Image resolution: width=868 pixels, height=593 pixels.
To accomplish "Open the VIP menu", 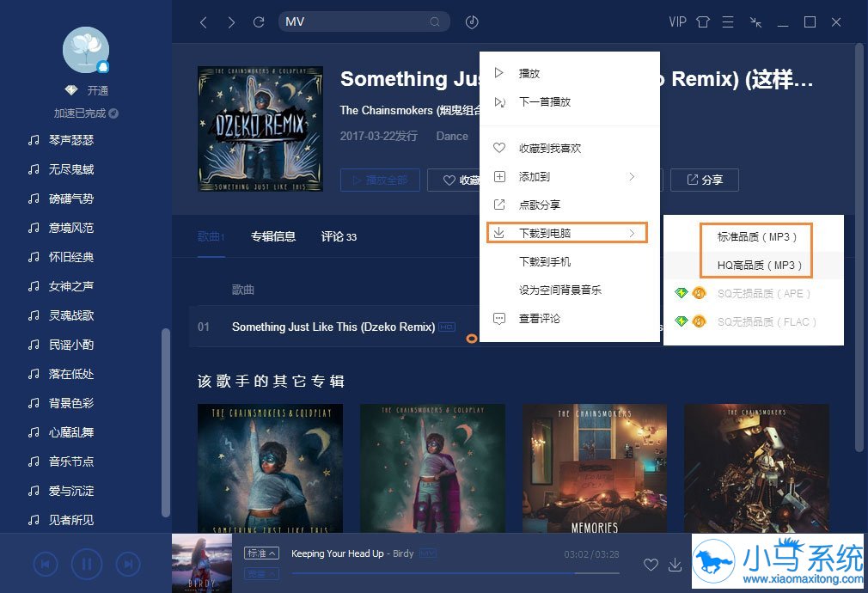I will click(x=677, y=22).
